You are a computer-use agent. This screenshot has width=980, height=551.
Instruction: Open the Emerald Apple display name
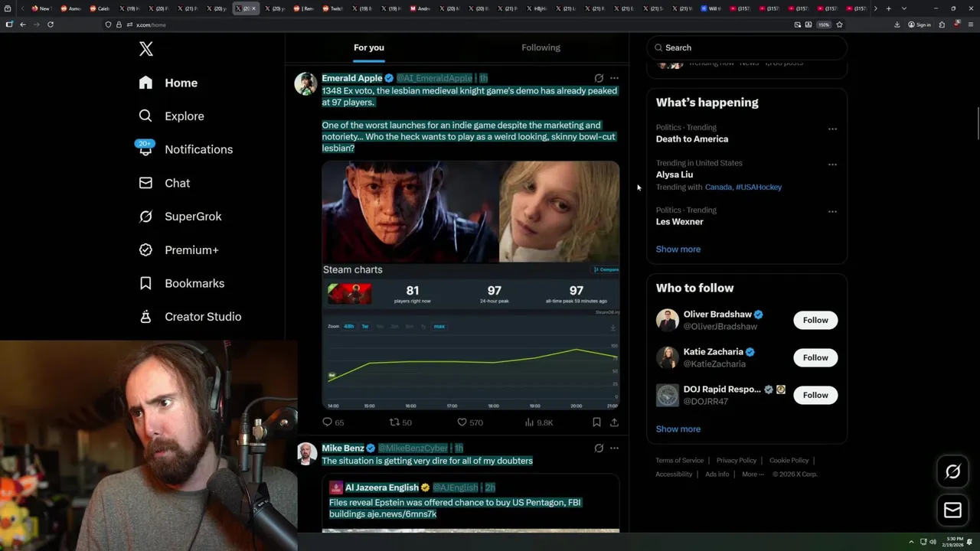coord(352,78)
